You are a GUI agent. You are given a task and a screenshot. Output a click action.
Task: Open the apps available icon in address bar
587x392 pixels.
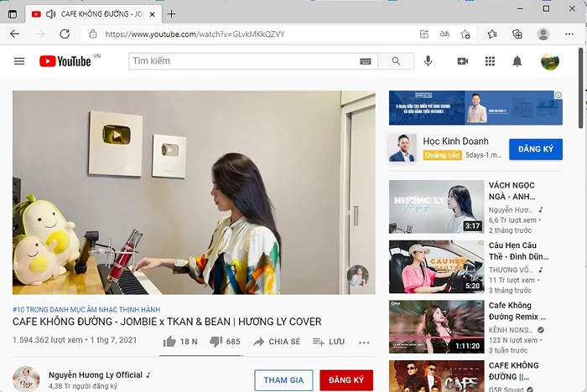pos(424,34)
